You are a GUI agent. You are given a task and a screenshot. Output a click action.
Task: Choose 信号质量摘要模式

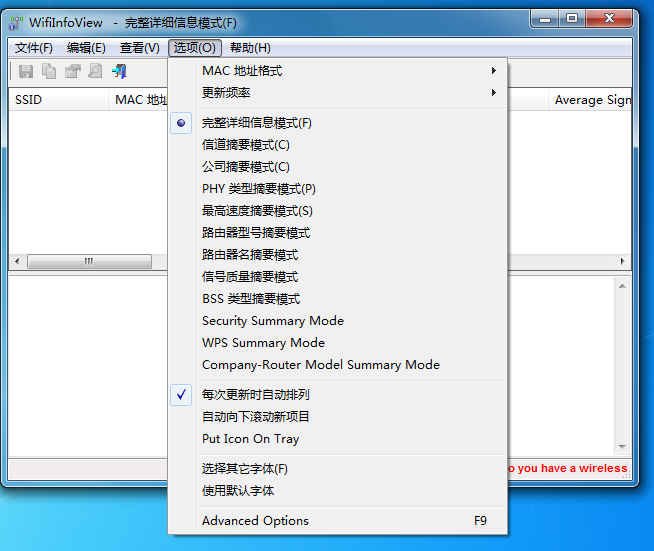(338, 277)
